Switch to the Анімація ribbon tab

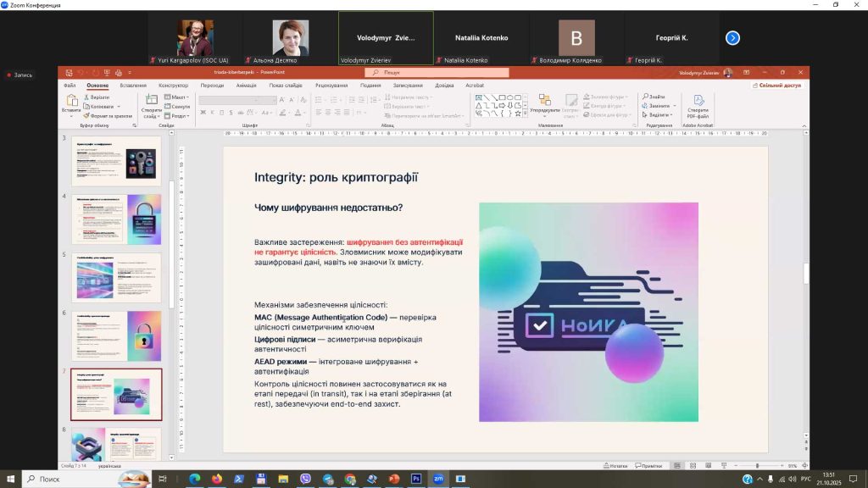(246, 86)
